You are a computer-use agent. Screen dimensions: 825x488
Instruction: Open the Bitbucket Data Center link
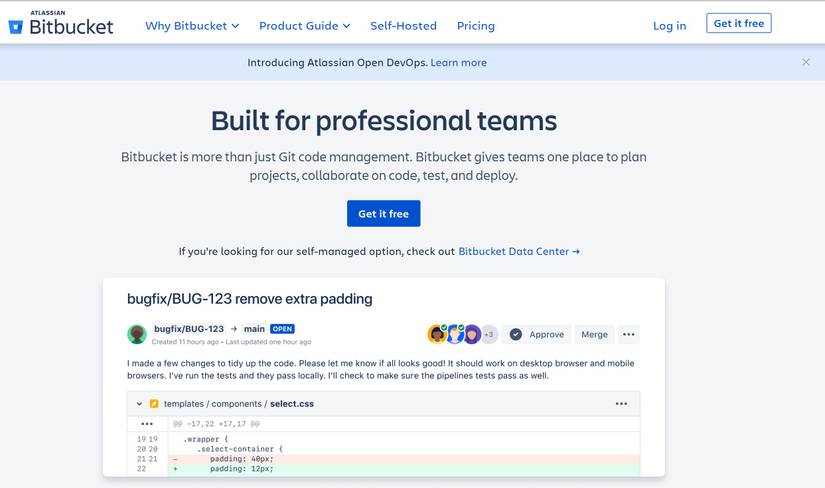click(519, 251)
